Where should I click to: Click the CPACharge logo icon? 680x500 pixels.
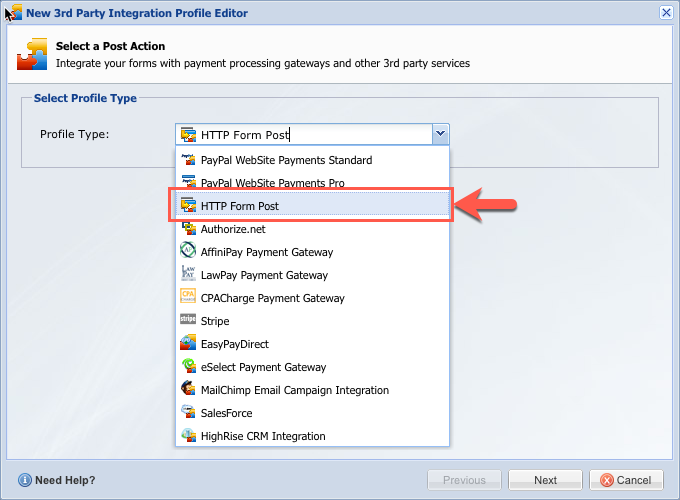(187, 298)
